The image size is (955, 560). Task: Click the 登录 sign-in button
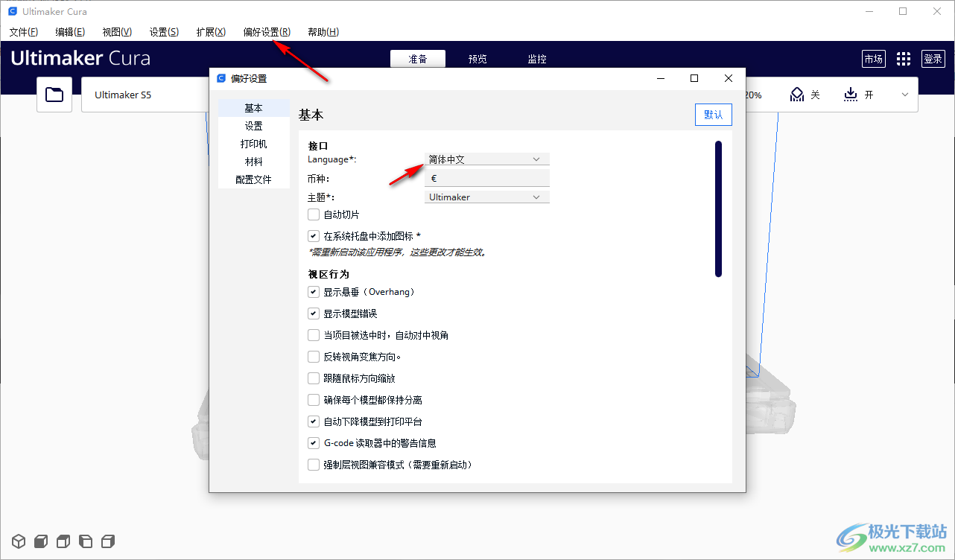click(x=933, y=59)
